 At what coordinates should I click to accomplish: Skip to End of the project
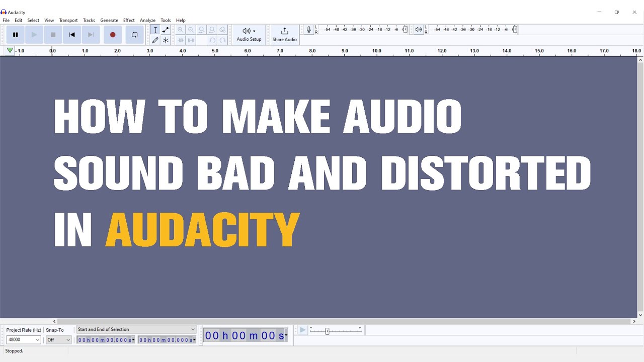[x=91, y=35]
